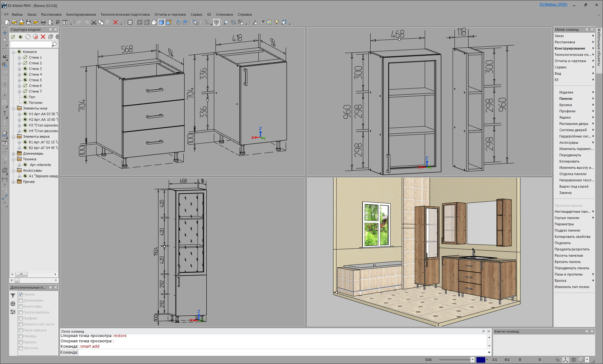Viewport: 603px width, 364px height.
Task: Select the Технологическая подготовка menu
Action: pyautogui.click(x=126, y=15)
